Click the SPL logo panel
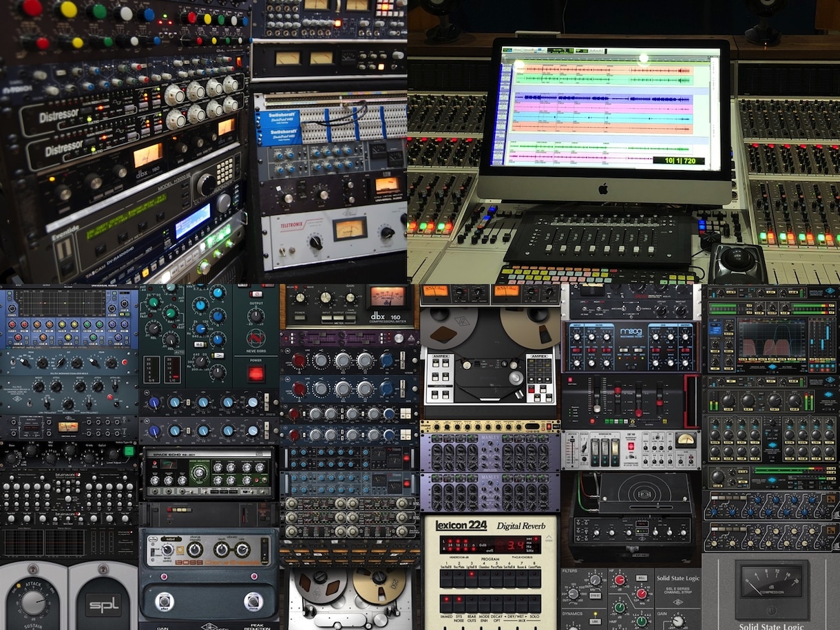The width and height of the screenshot is (840, 630). pyautogui.click(x=103, y=605)
